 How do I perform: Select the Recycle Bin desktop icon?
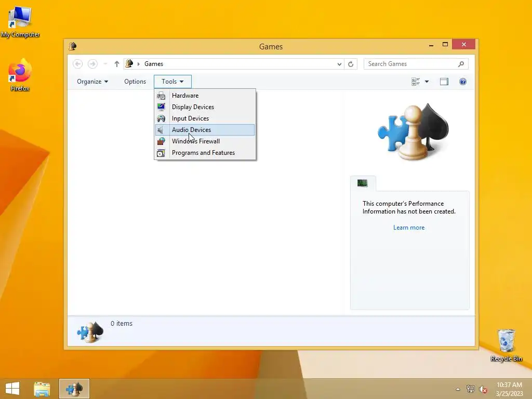click(506, 345)
